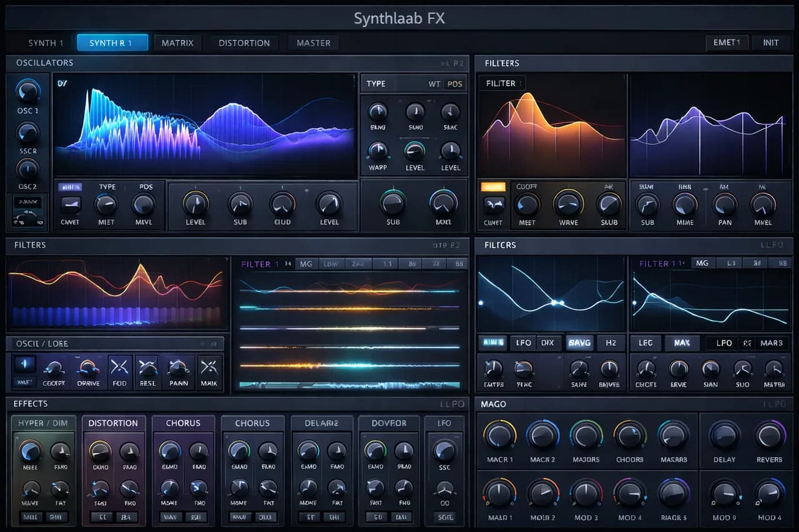Screen dimensions: 799x532
Task: Open the TYPE selector in the oscillator panel
Action: click(x=376, y=84)
